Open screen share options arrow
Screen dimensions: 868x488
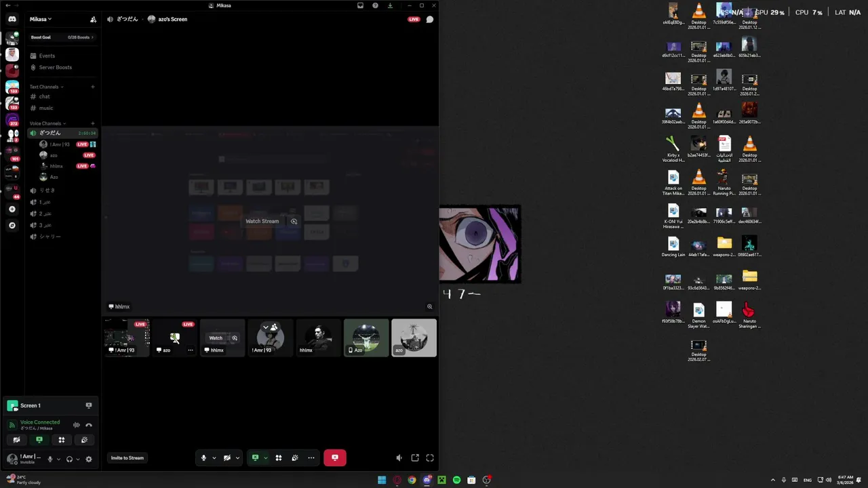(x=266, y=458)
